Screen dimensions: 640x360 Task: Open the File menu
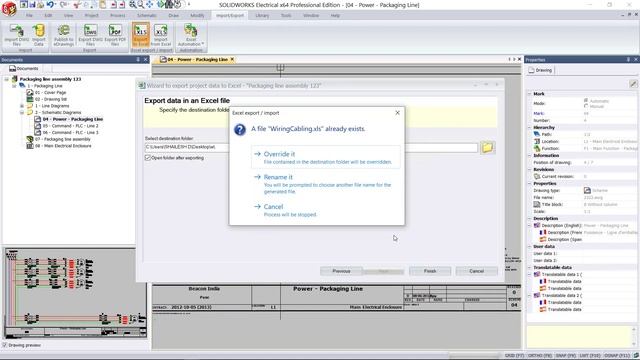(29, 16)
